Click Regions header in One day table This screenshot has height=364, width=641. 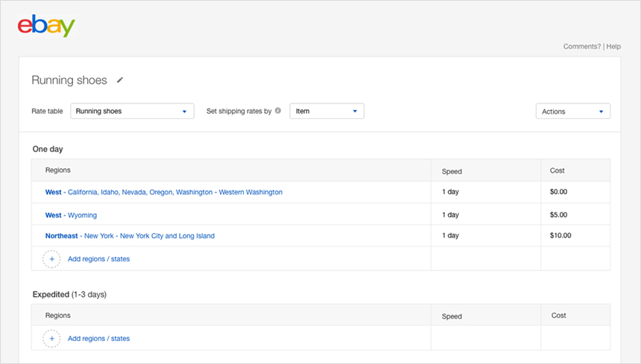pos(57,170)
